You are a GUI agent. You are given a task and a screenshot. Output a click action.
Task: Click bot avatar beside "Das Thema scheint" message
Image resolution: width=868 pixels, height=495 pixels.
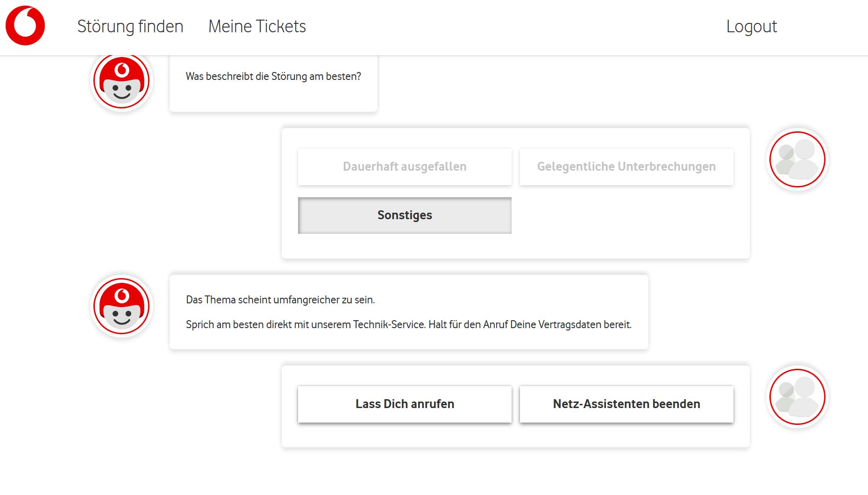point(121,306)
